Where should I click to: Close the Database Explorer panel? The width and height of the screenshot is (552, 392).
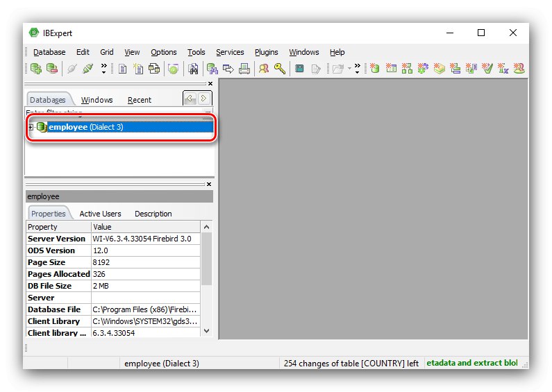[210, 84]
